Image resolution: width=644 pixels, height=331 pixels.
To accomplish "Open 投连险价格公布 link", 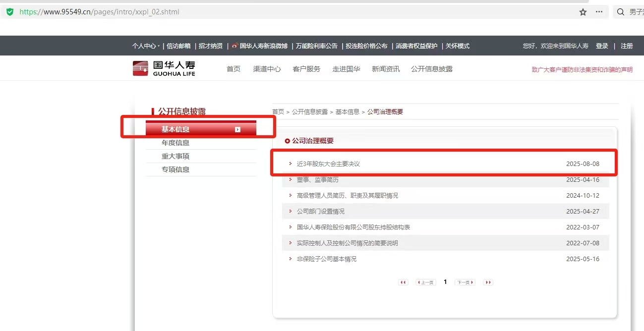I will (367, 46).
